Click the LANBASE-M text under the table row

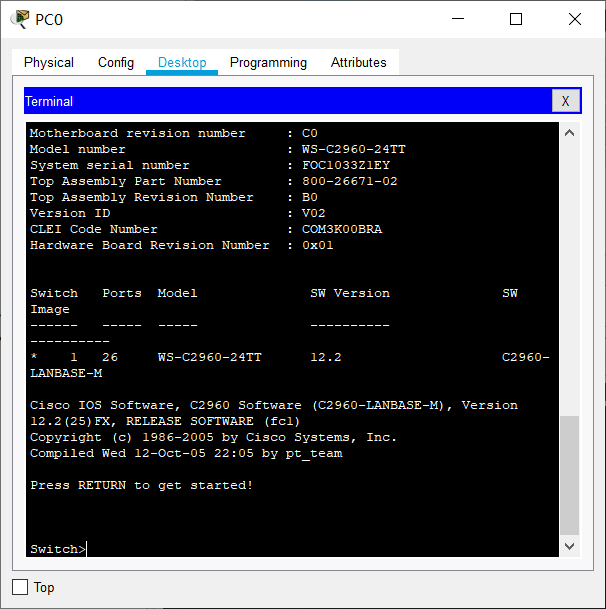(66, 373)
